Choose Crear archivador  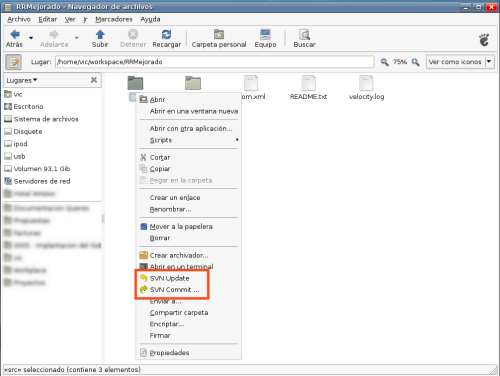[x=189, y=255]
